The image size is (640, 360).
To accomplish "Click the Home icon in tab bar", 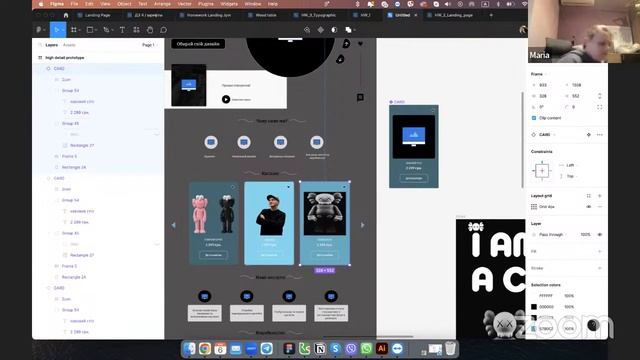I will pos(66,15).
